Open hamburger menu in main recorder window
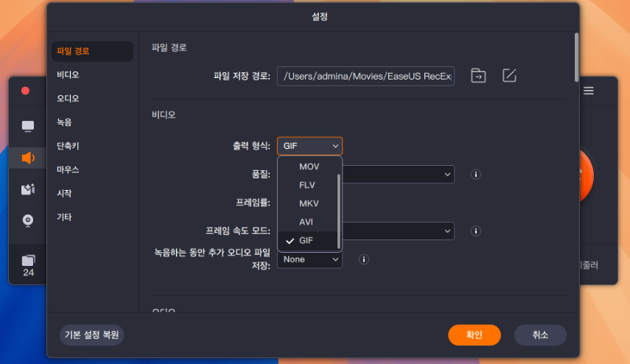The width and height of the screenshot is (630, 364). coord(589,91)
